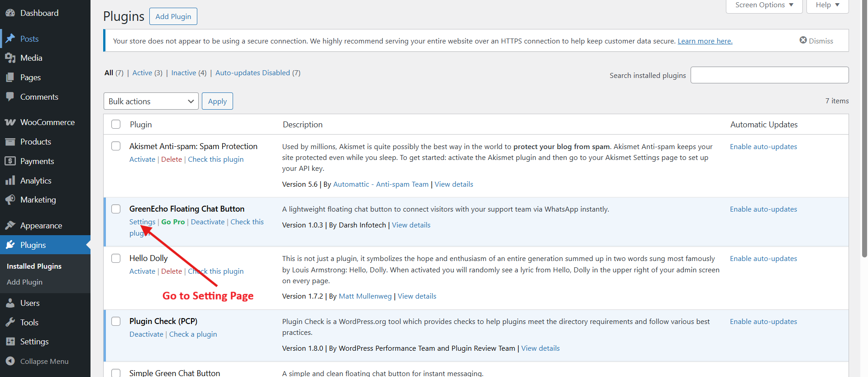Image resolution: width=868 pixels, height=377 pixels.
Task: Open the Bulk actions dropdown
Action: [x=151, y=101]
